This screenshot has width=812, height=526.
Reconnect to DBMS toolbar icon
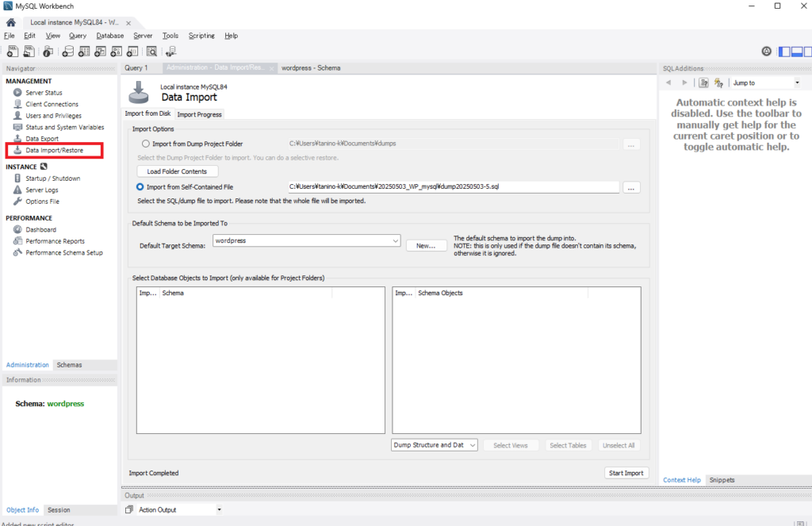click(171, 52)
